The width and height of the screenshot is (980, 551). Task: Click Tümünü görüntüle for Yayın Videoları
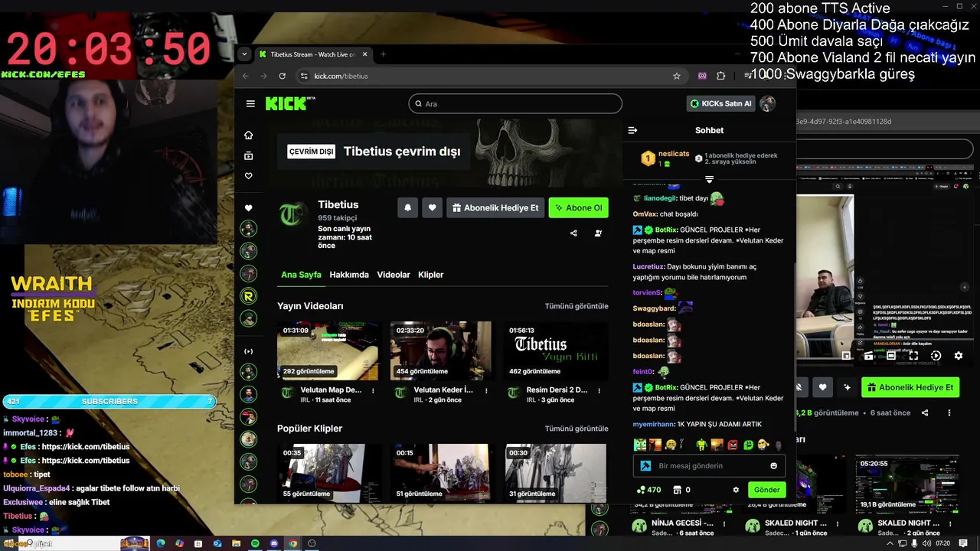(x=577, y=306)
